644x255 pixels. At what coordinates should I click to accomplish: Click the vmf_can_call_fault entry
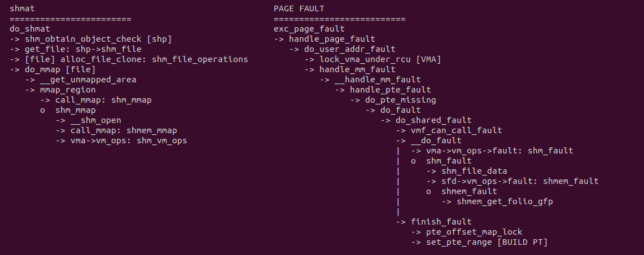tap(456, 130)
